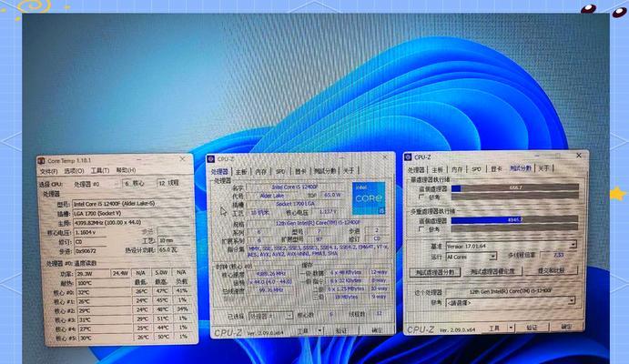Click 确定 button in right CPU-Z
Image resolution: width=629 pixels, height=364 pixels.
566,327
